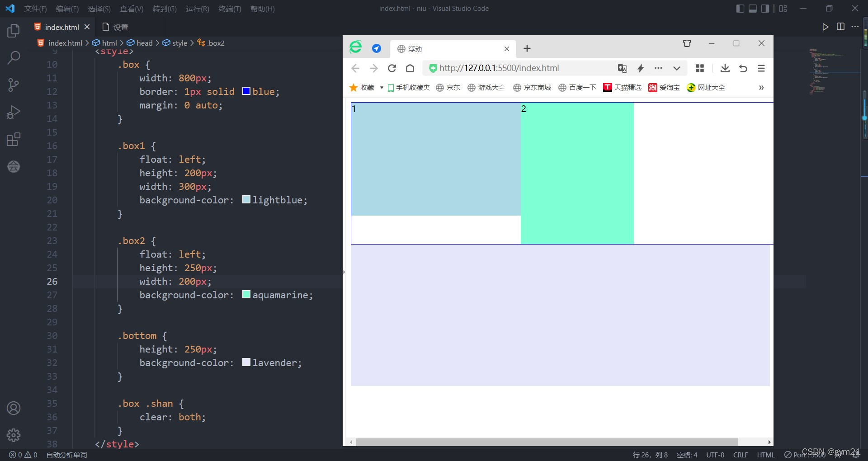Expand the address bar dropdown chevron
Image resolution: width=868 pixels, height=461 pixels.
pos(677,68)
